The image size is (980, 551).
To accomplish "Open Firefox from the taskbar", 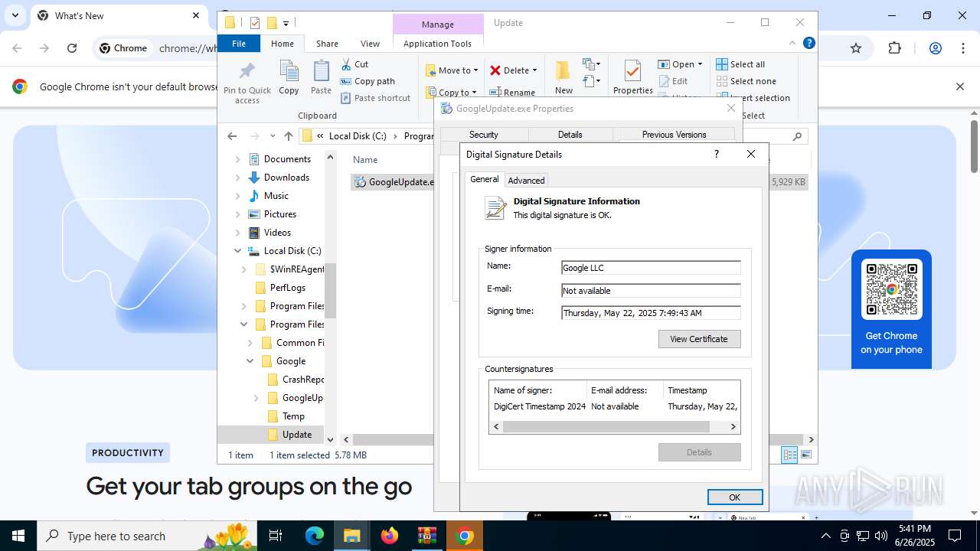I will click(x=390, y=536).
